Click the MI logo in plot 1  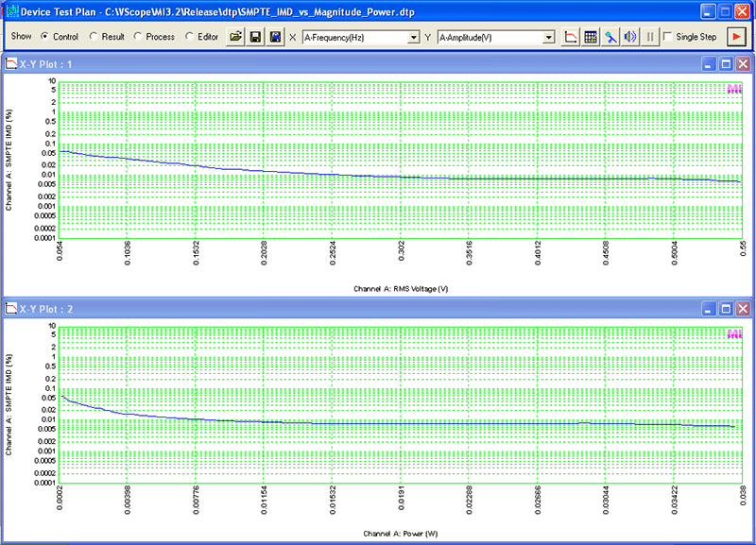[734, 89]
